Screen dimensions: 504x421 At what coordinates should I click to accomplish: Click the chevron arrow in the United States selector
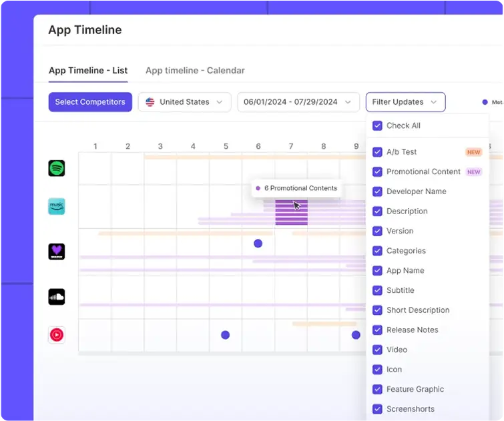click(x=220, y=102)
